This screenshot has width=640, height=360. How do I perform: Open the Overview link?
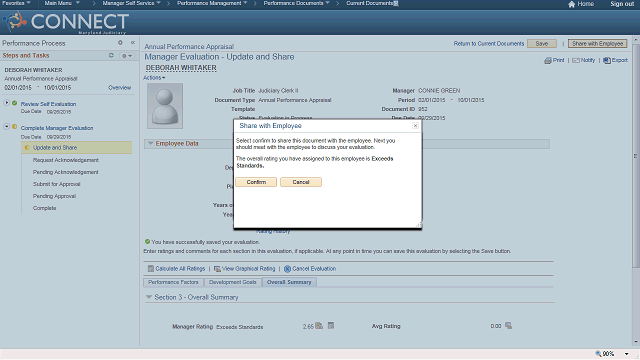pyautogui.click(x=120, y=88)
